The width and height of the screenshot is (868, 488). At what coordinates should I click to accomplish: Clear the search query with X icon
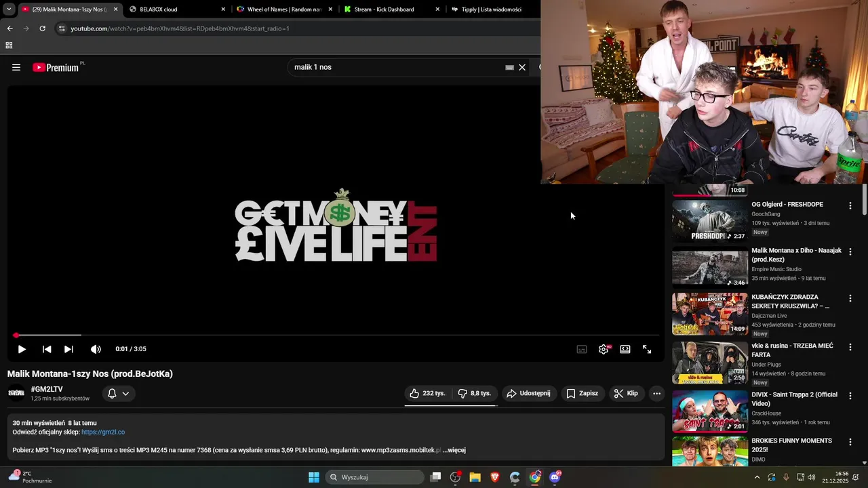click(x=522, y=67)
